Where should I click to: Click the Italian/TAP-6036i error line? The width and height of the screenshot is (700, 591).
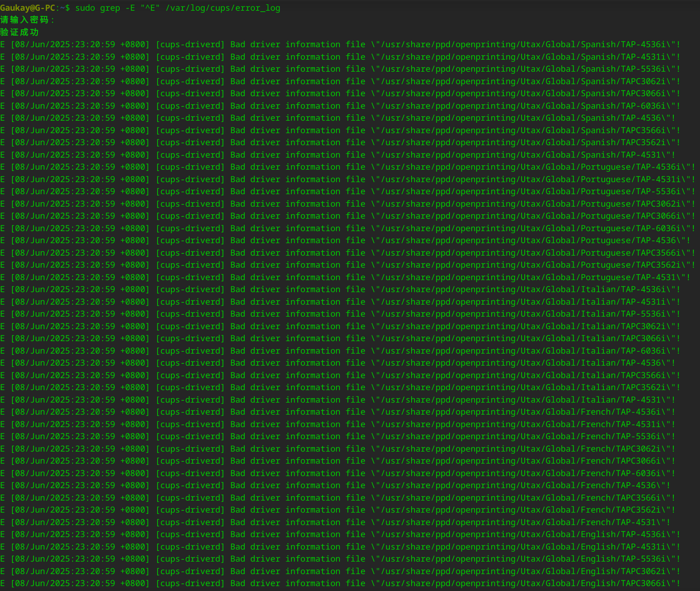[340, 351]
